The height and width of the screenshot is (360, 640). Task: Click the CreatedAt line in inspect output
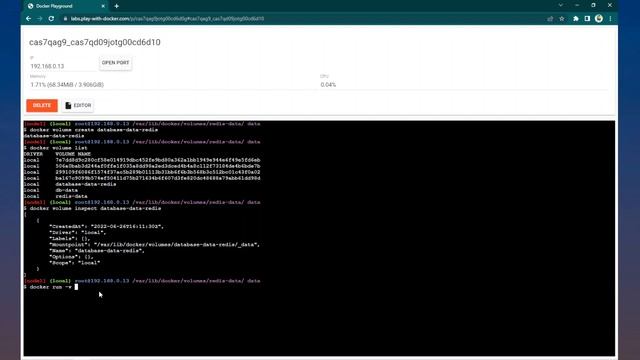pos(106,227)
